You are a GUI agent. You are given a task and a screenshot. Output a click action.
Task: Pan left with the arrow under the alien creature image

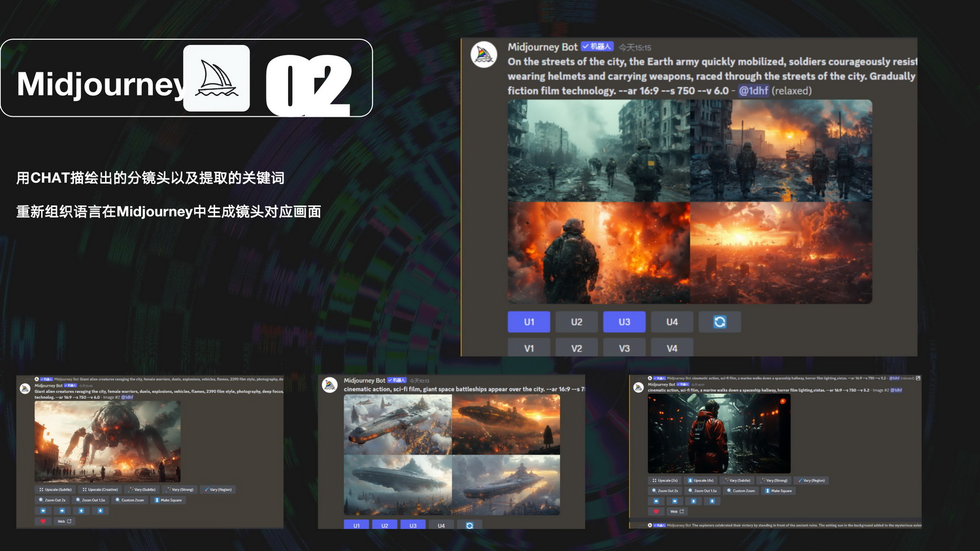43,511
